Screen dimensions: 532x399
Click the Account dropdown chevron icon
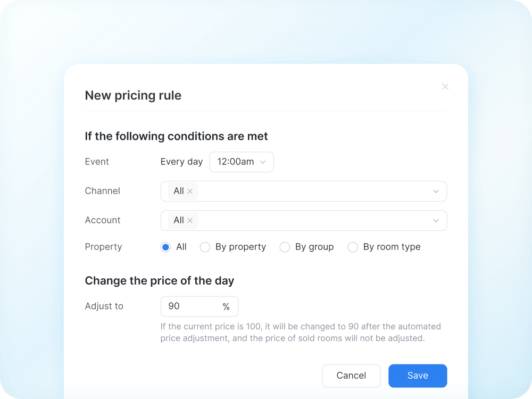point(436,220)
